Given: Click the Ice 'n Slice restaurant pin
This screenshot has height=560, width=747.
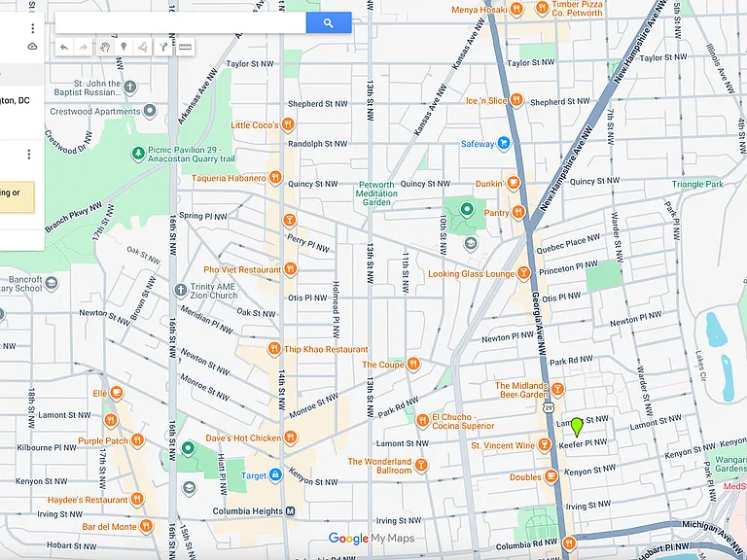Looking at the screenshot, I should [516, 100].
